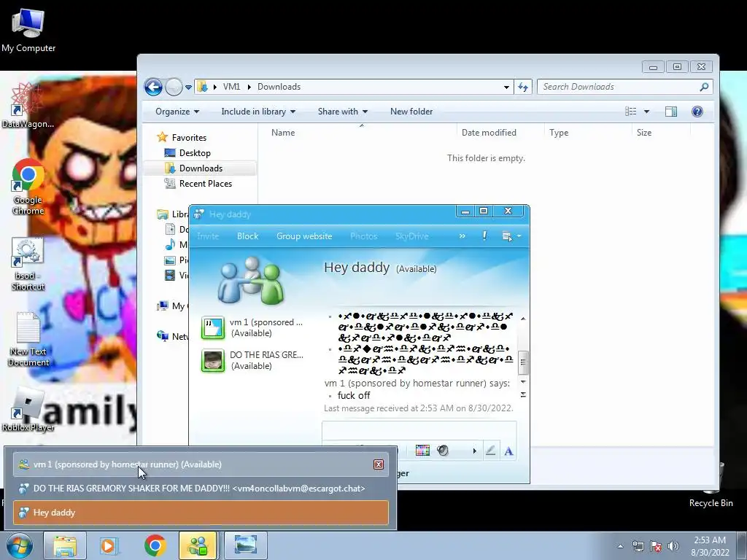Open the Organize menu
Screen dimensions: 747x560
(x=177, y=112)
